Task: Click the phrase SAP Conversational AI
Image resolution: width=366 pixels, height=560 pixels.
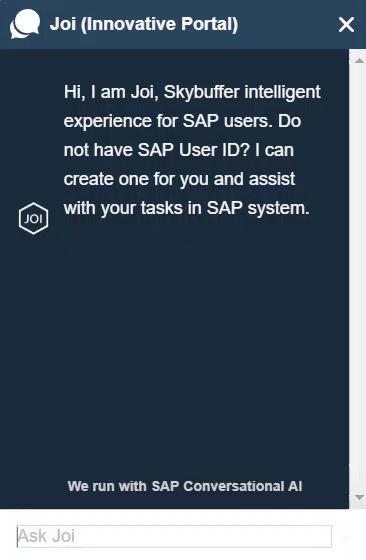Action: point(227,486)
